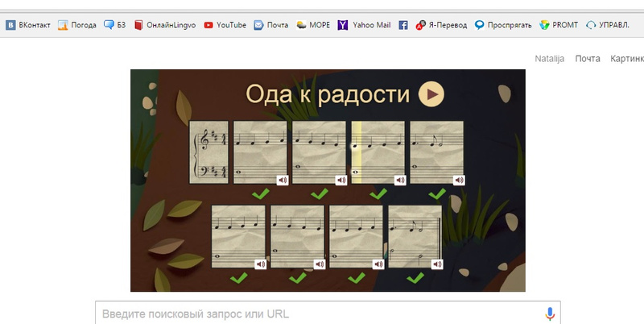Play the full Ода к радости melody
This screenshot has height=324, width=644.
click(x=431, y=94)
